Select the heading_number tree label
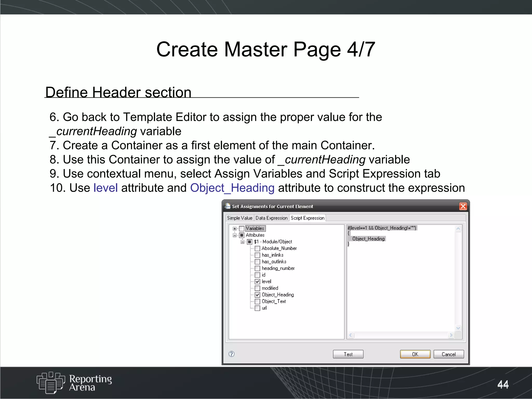 [278, 268]
